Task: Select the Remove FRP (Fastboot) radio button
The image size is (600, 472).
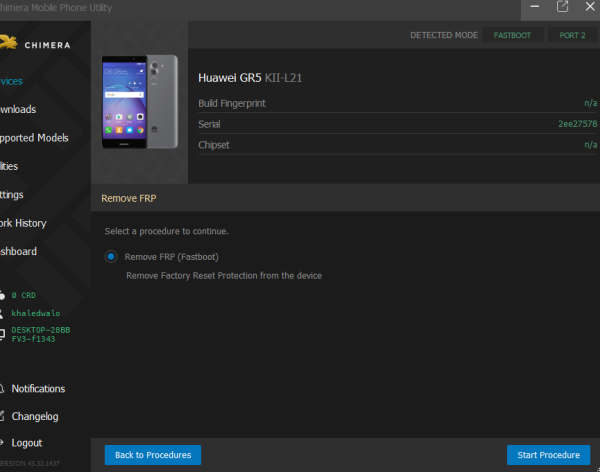Action: [x=111, y=256]
